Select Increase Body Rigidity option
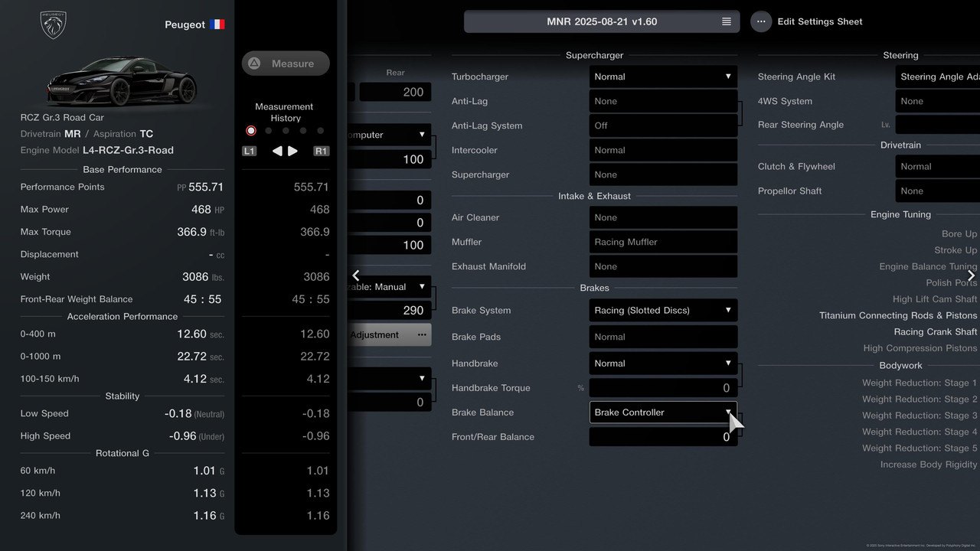Viewport: 980px width, 551px height. pos(929,465)
